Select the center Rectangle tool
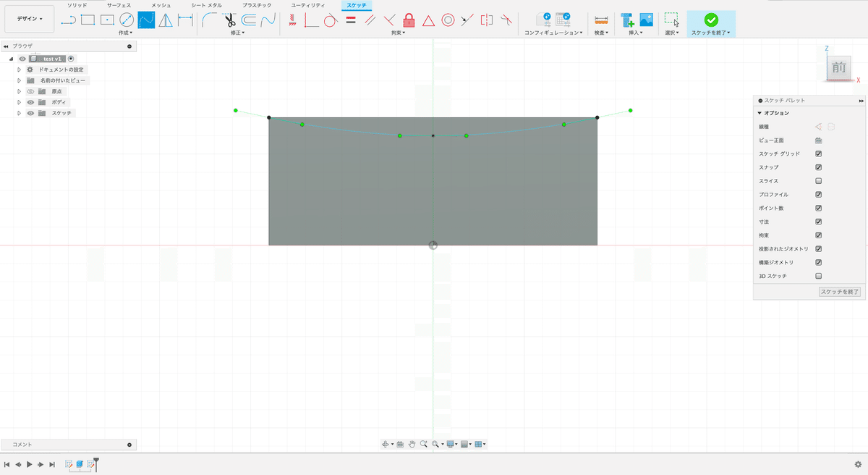The width and height of the screenshot is (868, 475). click(107, 20)
